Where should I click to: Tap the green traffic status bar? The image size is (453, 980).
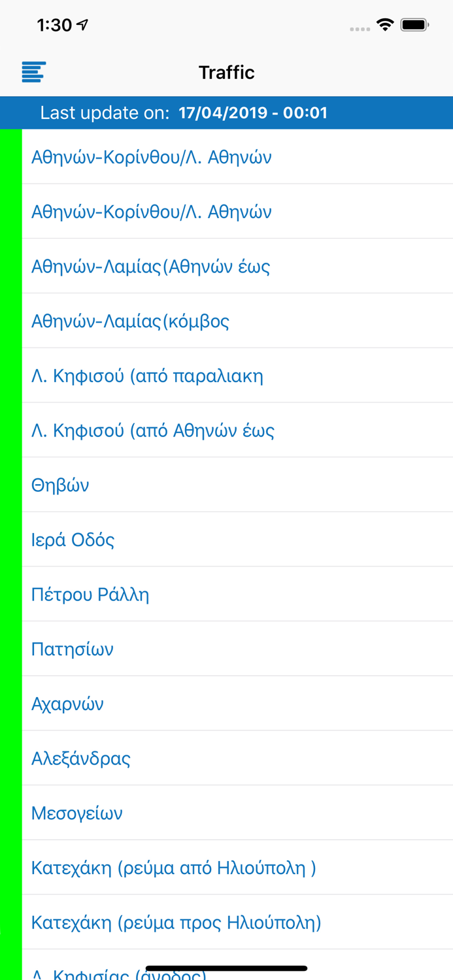pyautogui.click(x=10, y=523)
